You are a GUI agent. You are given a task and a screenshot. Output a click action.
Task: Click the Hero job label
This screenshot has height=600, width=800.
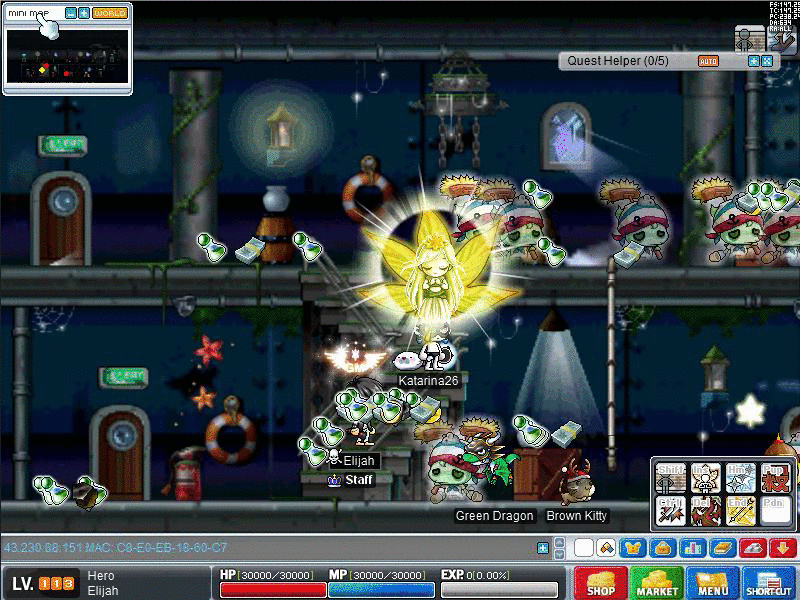click(x=101, y=576)
